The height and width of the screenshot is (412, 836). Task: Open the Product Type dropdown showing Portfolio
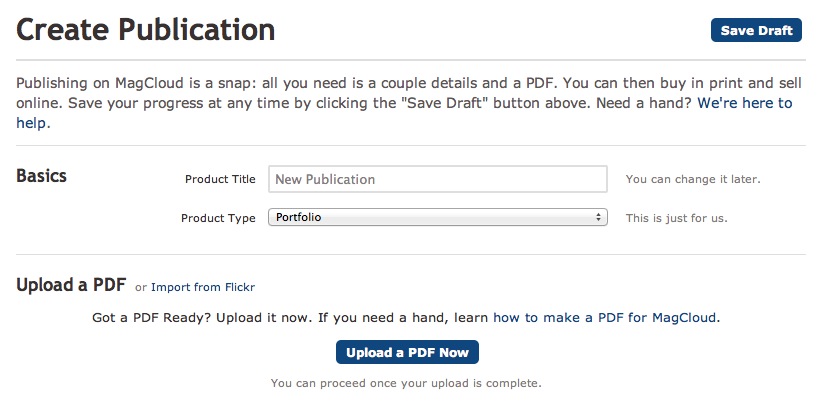(438, 217)
